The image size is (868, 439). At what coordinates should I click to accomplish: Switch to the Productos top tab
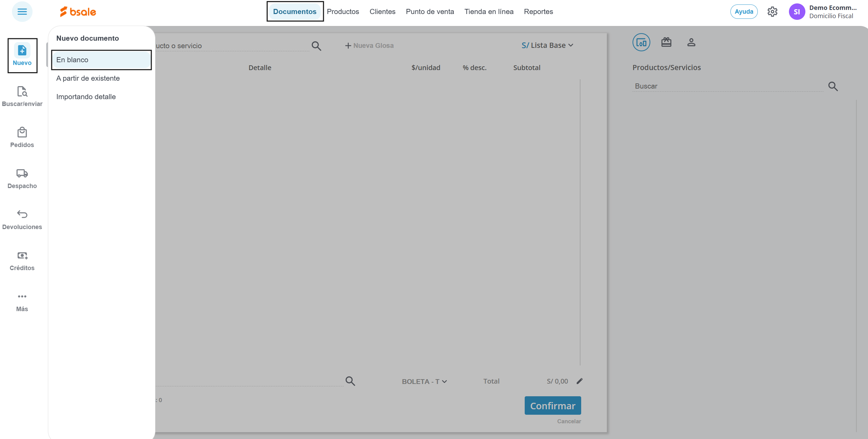click(x=343, y=12)
